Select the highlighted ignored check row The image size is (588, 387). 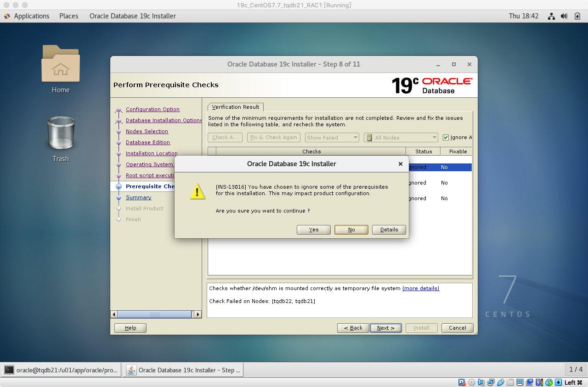tap(440, 168)
